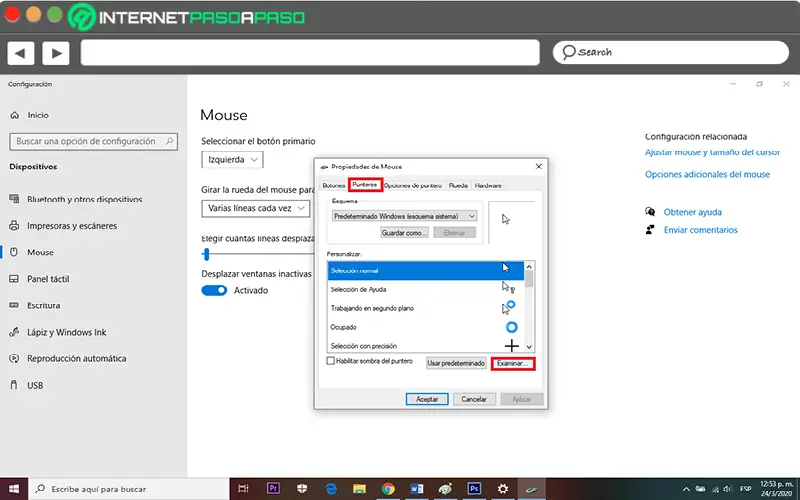The height and width of the screenshot is (500, 800).
Task: Click the Obtener ayuda link
Action: [692, 212]
